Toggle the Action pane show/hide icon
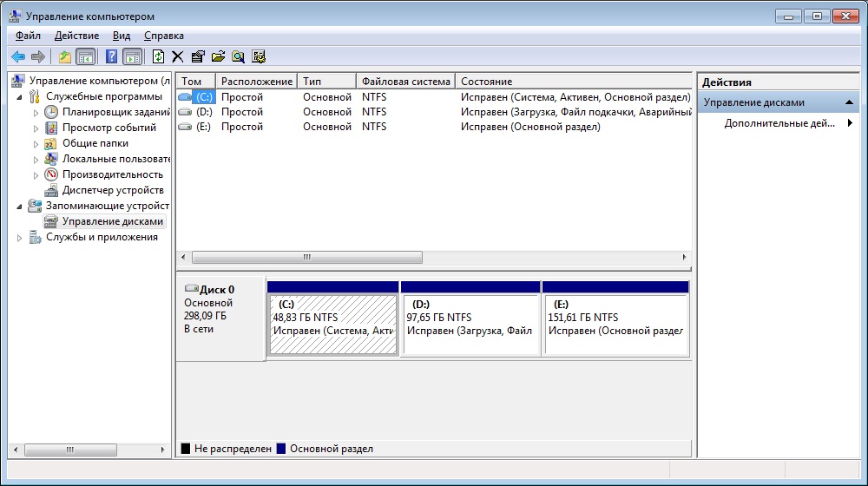The height and width of the screenshot is (486, 868). (x=132, y=56)
